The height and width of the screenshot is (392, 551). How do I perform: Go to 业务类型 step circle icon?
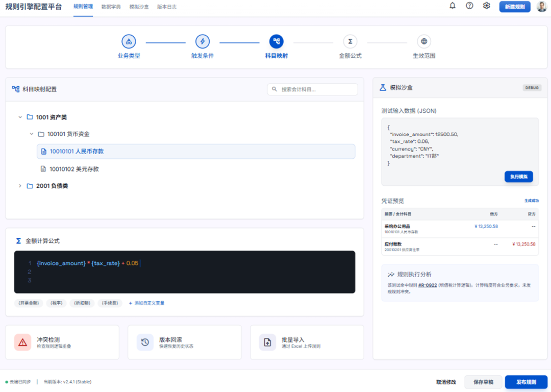[x=129, y=41]
